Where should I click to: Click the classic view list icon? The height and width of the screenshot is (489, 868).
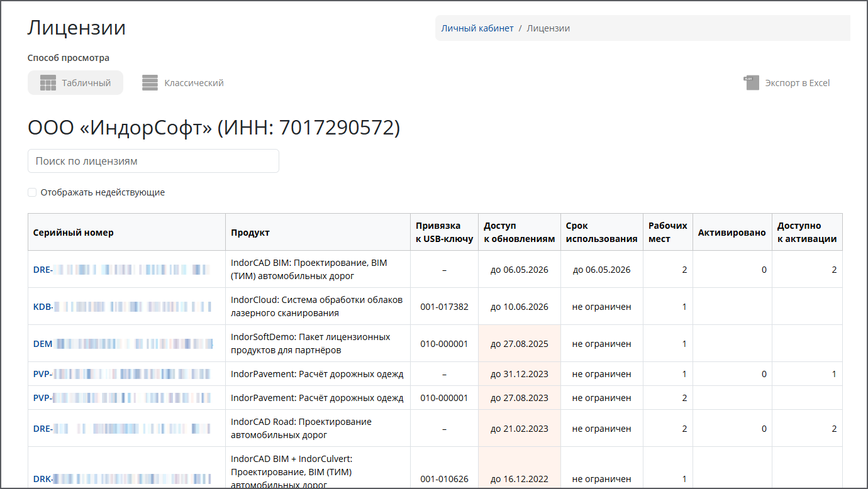point(150,83)
